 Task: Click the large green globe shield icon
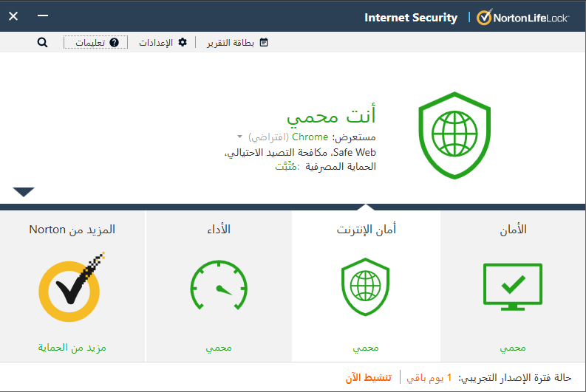coord(454,135)
